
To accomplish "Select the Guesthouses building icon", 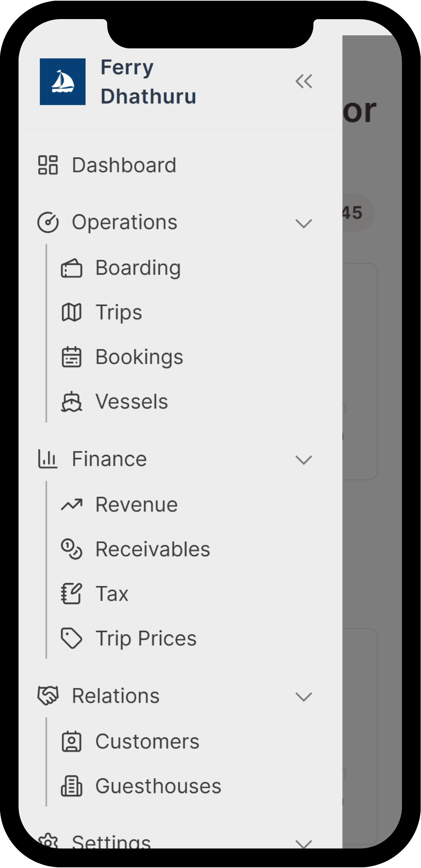I will coord(72,786).
